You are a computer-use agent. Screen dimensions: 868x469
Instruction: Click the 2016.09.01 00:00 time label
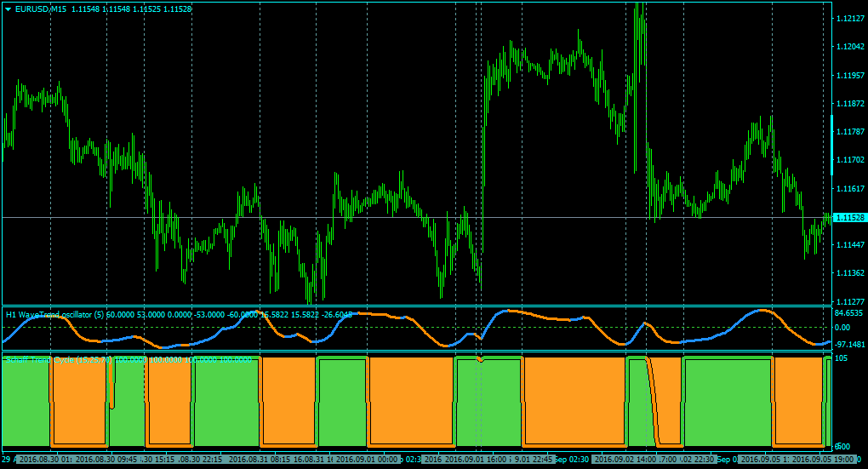[x=367, y=459]
